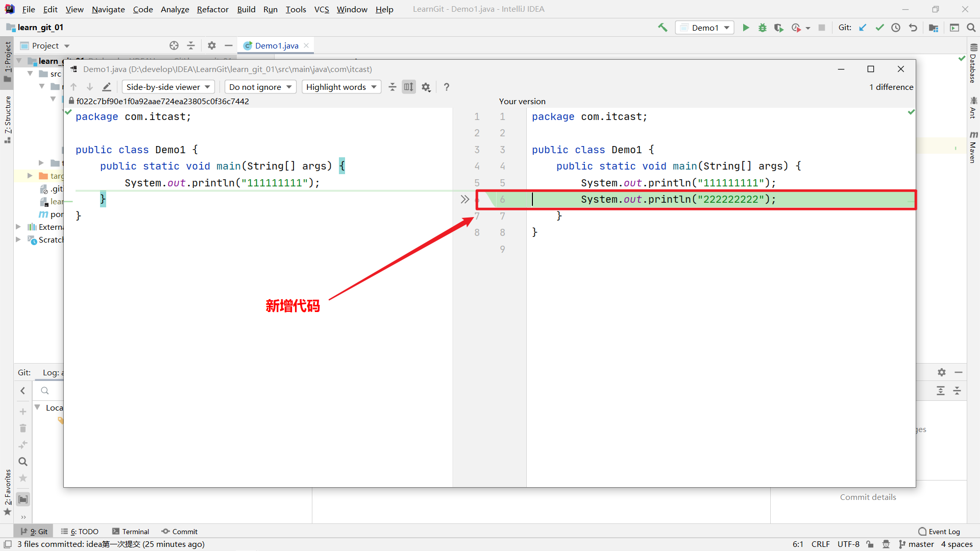Collapse the learn_git_01 root tree node
The width and height of the screenshot is (980, 551).
19,61
